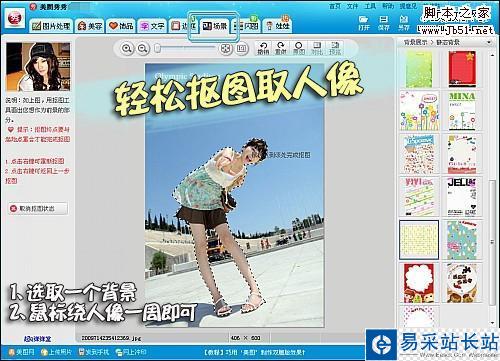
Task: Click the background list scrollbar thumb
Action: point(492,242)
